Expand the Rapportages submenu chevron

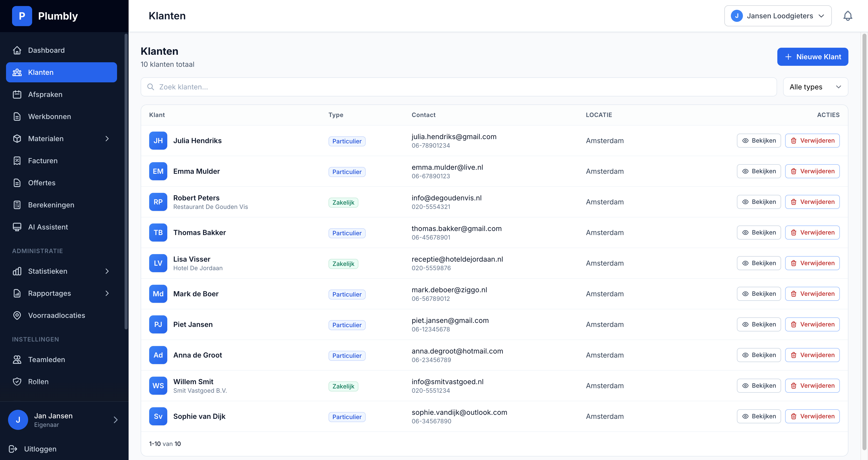(x=107, y=293)
